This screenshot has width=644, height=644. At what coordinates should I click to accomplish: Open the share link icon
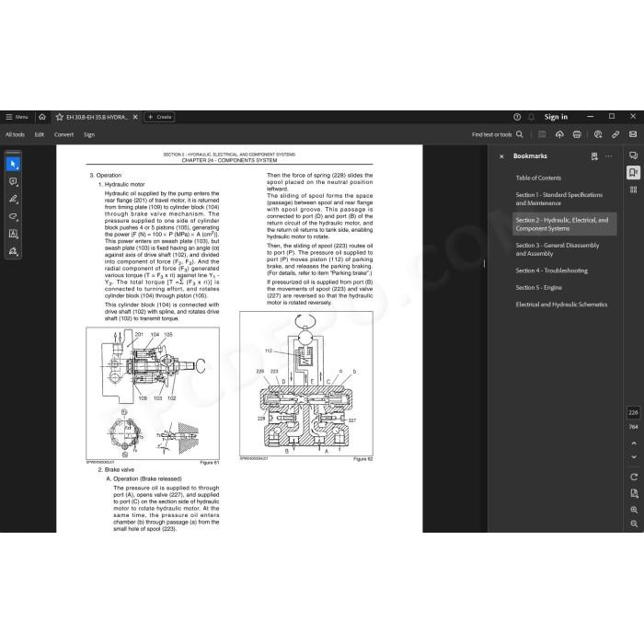[615, 134]
